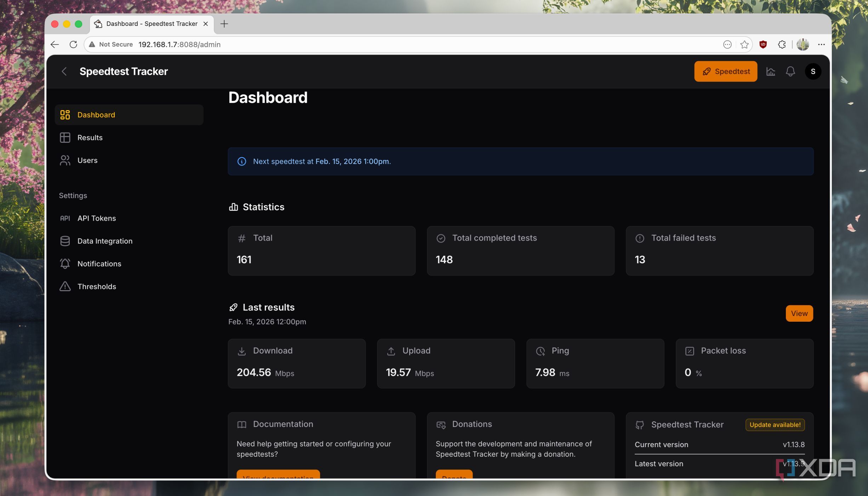Open Results in the sidebar
The width and height of the screenshot is (868, 496).
click(x=129, y=137)
